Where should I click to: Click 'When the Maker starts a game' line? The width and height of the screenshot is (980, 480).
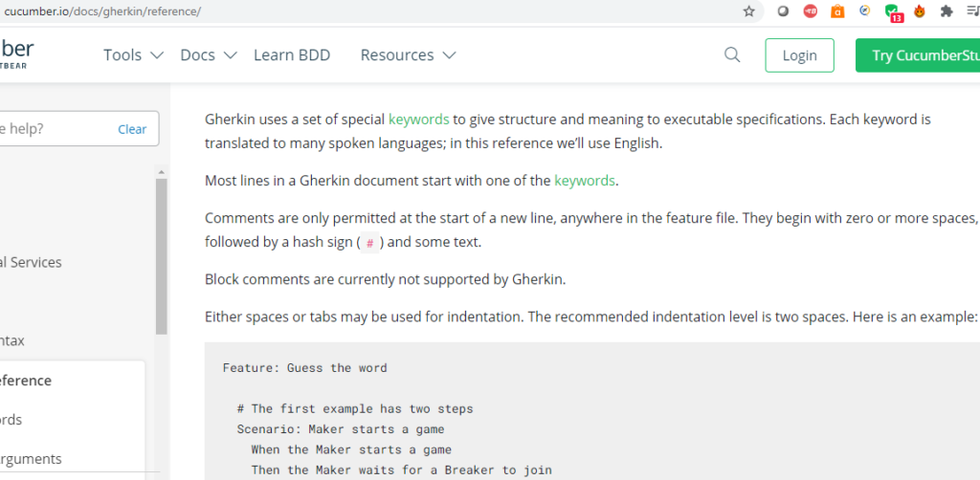(351, 449)
